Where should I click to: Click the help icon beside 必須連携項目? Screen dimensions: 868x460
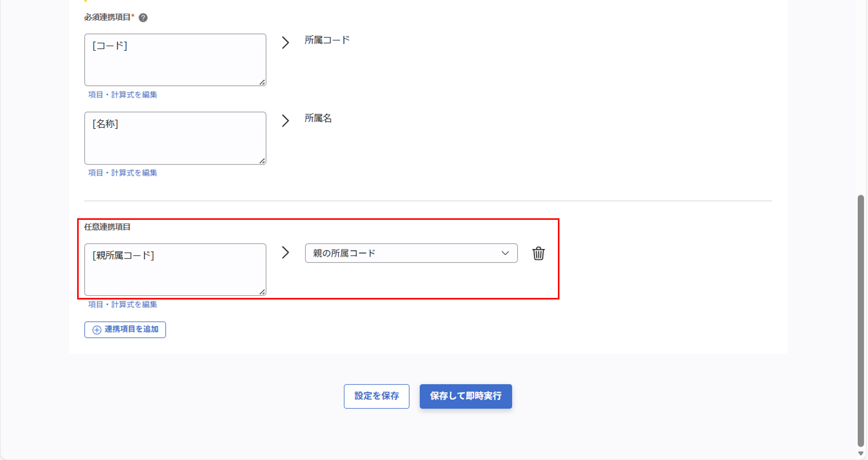point(143,18)
